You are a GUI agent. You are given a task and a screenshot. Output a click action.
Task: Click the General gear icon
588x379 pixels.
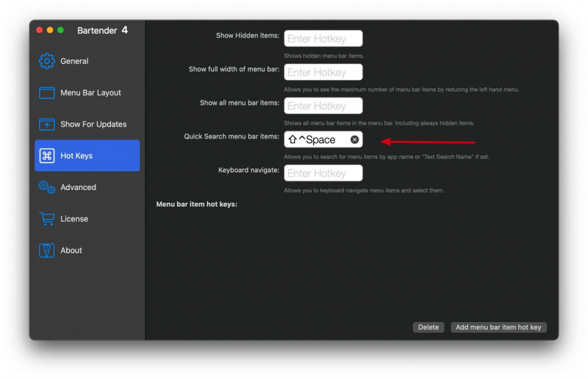pyautogui.click(x=47, y=61)
